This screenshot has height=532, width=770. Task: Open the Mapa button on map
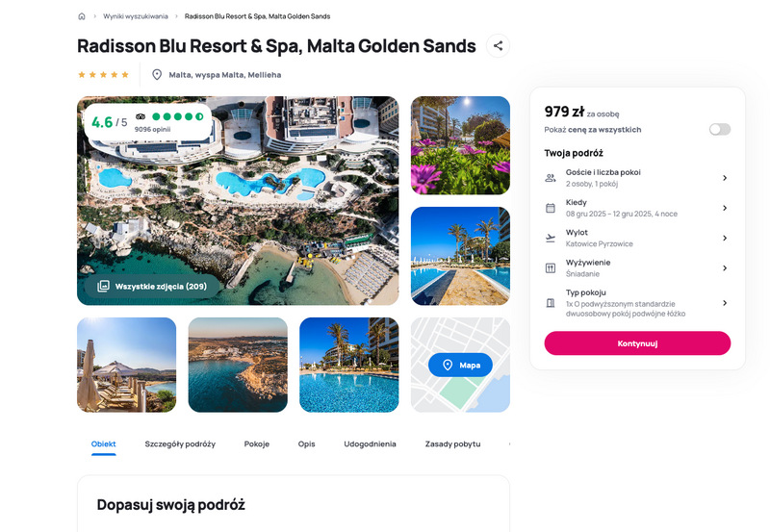460,365
